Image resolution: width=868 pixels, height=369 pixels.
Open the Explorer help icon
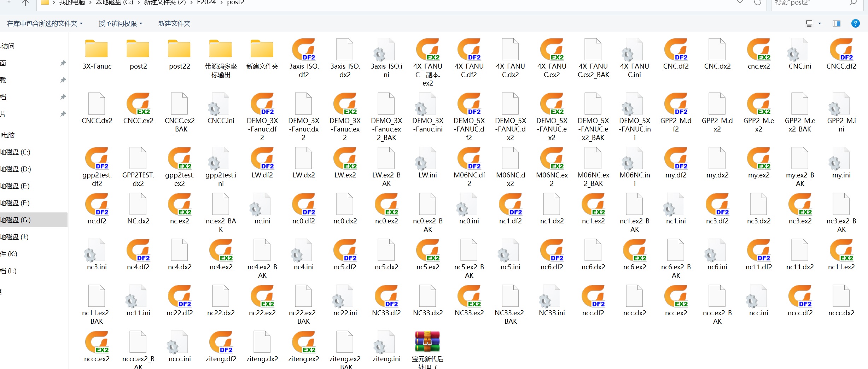coord(855,23)
